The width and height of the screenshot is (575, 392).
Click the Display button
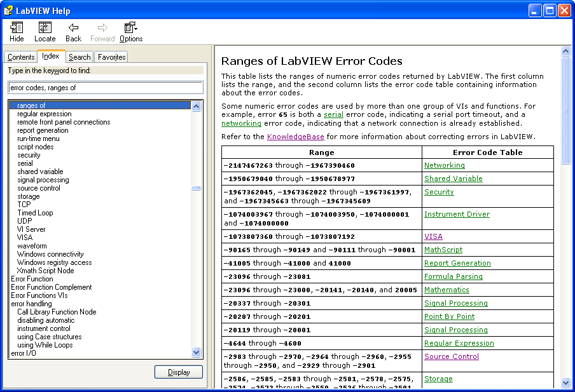[x=178, y=372]
